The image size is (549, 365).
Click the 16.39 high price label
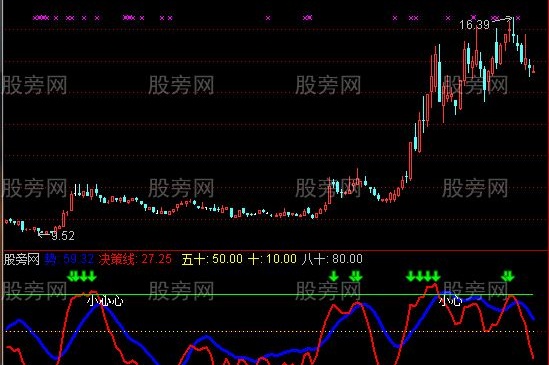point(474,25)
